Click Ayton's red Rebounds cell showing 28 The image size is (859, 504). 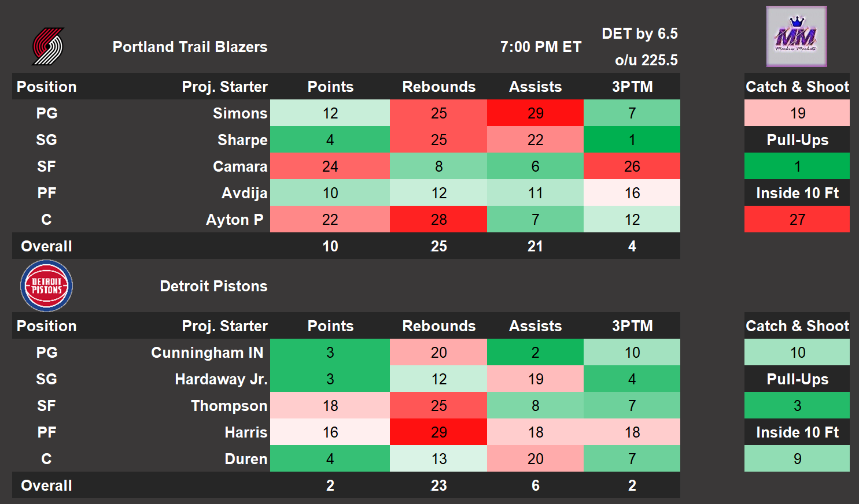tap(438, 220)
